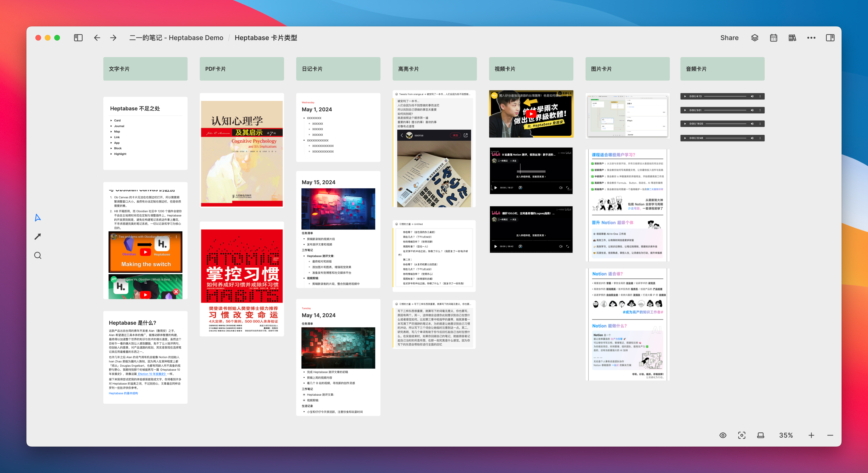Seek within the 4:13 audio progress bar
The height and width of the screenshot is (473, 868).
point(725,96)
